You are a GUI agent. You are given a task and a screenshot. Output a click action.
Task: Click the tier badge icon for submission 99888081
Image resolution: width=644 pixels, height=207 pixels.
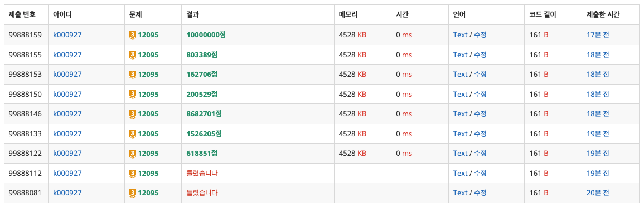tap(132, 193)
